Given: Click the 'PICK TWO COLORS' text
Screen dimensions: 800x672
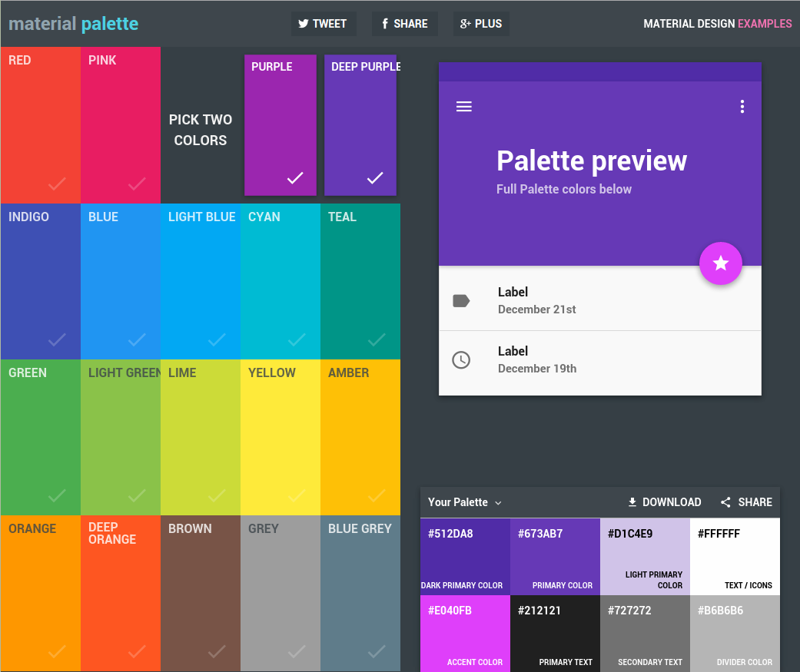Looking at the screenshot, I should 201,130.
